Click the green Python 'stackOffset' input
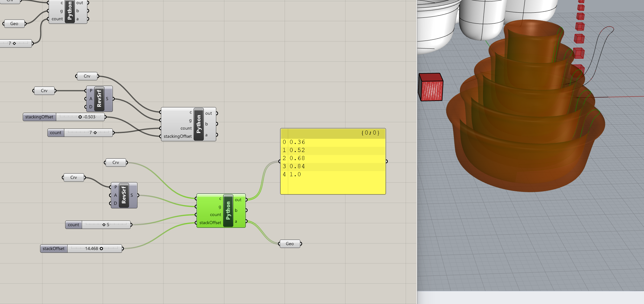The image size is (644, 304). click(x=210, y=223)
